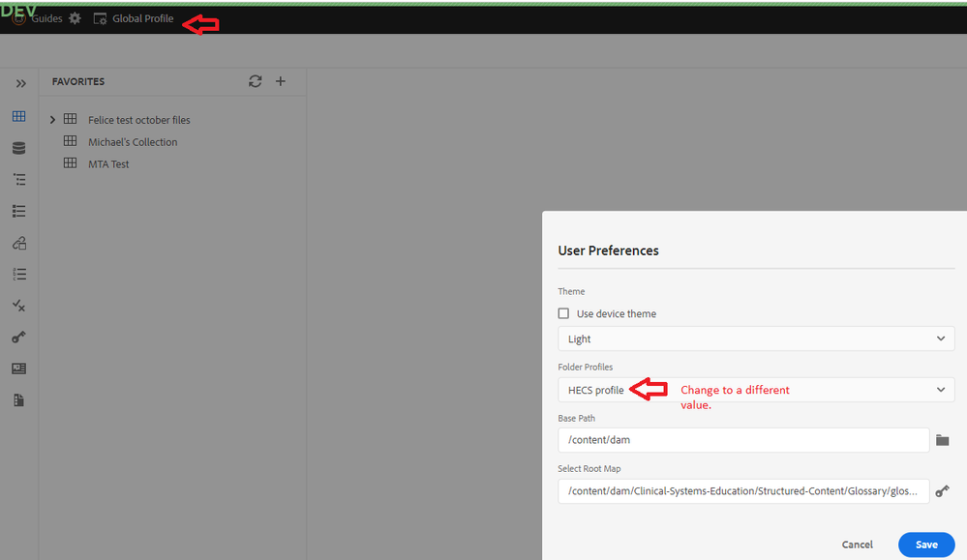Click the Base Path folder picker icon

coord(943,440)
